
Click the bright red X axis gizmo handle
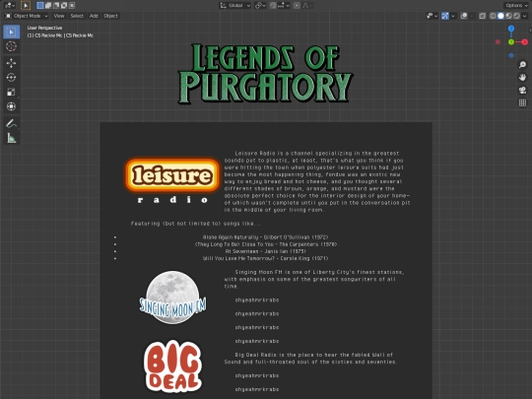tap(524, 42)
